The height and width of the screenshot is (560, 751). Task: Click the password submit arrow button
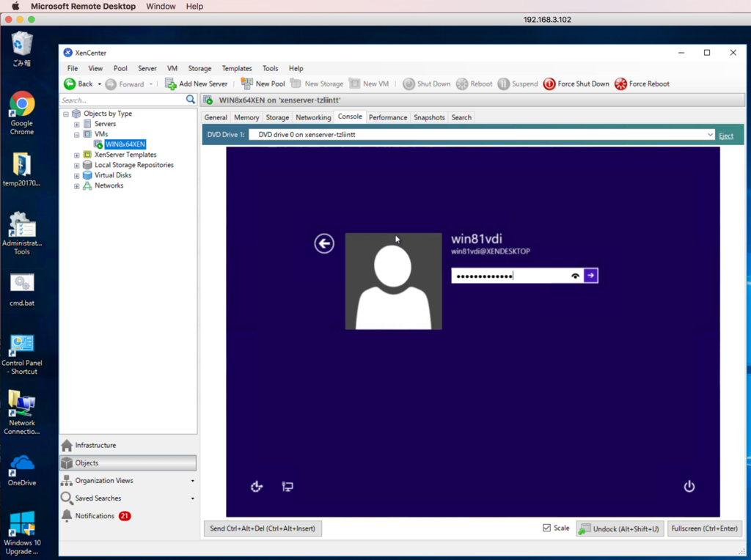pyautogui.click(x=591, y=275)
